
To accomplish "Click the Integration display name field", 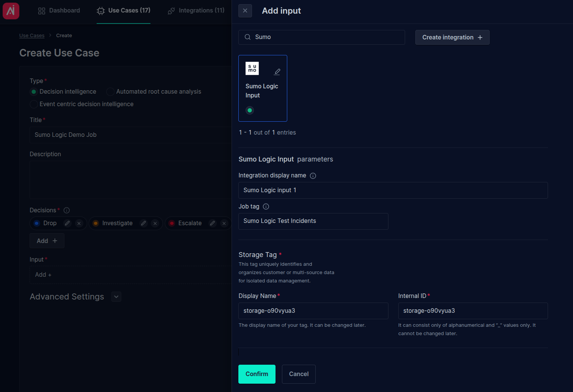I will (393, 190).
